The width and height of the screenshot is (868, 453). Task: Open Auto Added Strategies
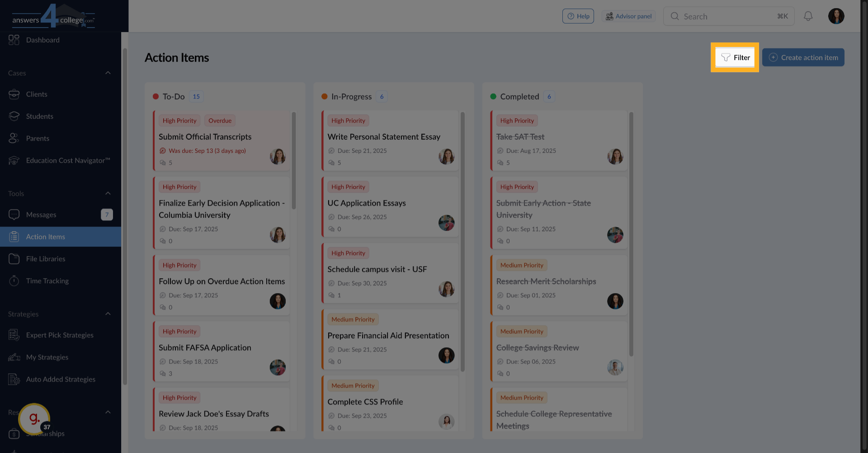[x=61, y=379]
